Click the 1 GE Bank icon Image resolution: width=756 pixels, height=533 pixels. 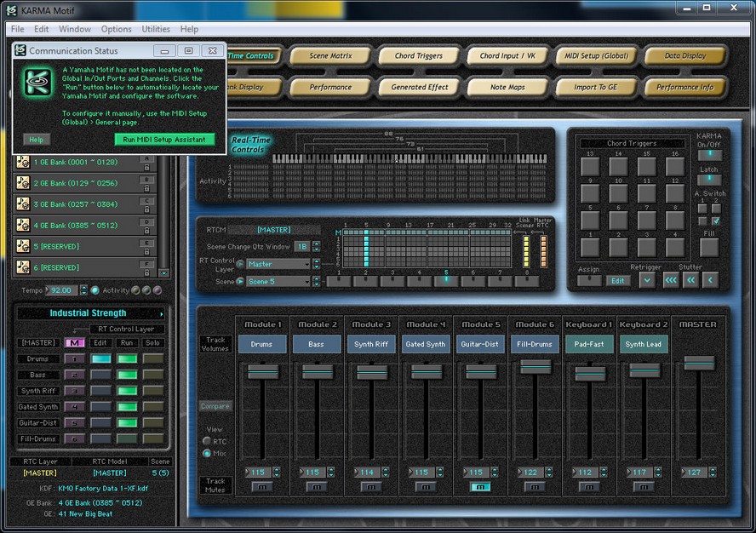click(x=23, y=162)
